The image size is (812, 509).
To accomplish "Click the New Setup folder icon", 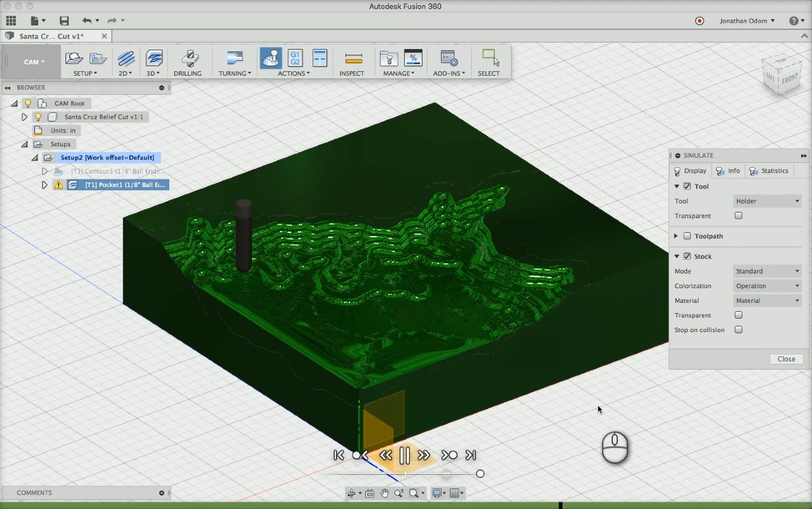I will click(74, 59).
